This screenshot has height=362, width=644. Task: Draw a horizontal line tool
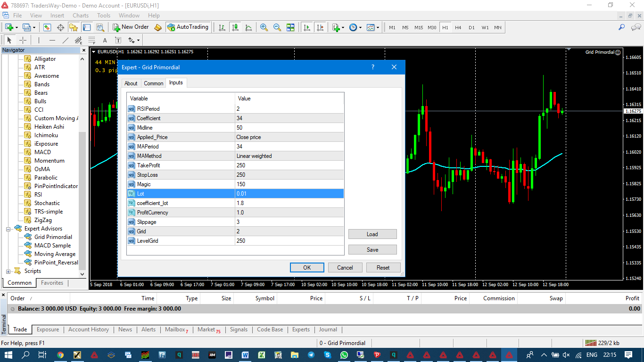pyautogui.click(x=52, y=40)
